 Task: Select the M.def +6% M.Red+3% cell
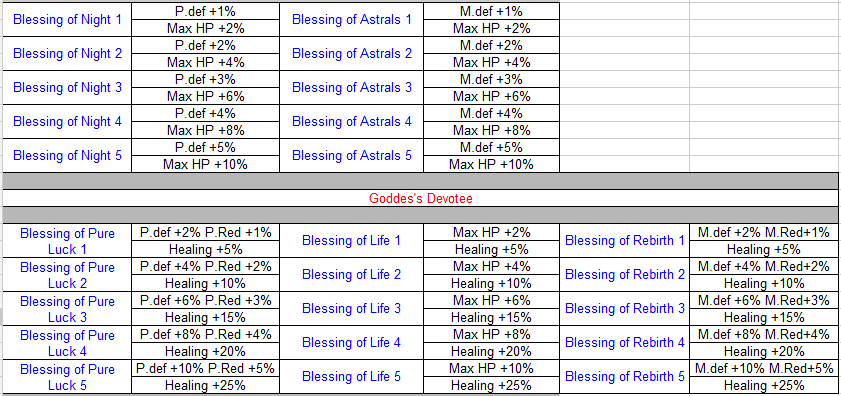(x=764, y=300)
